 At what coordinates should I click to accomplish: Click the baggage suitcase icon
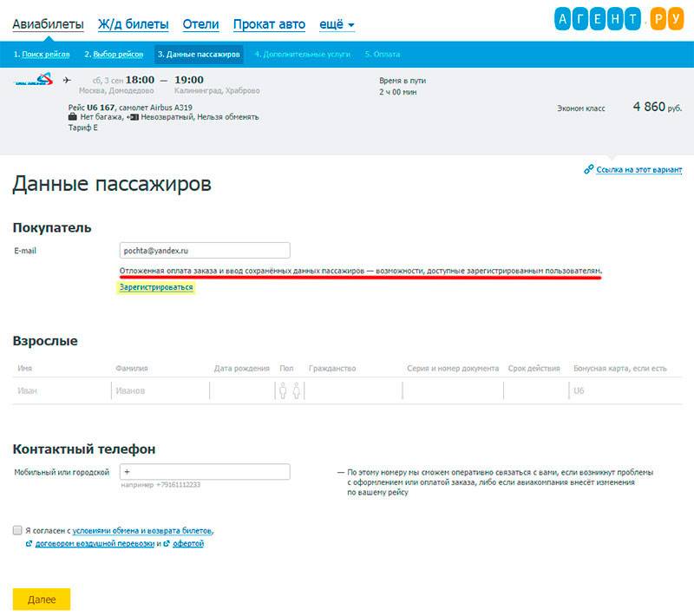(73, 117)
